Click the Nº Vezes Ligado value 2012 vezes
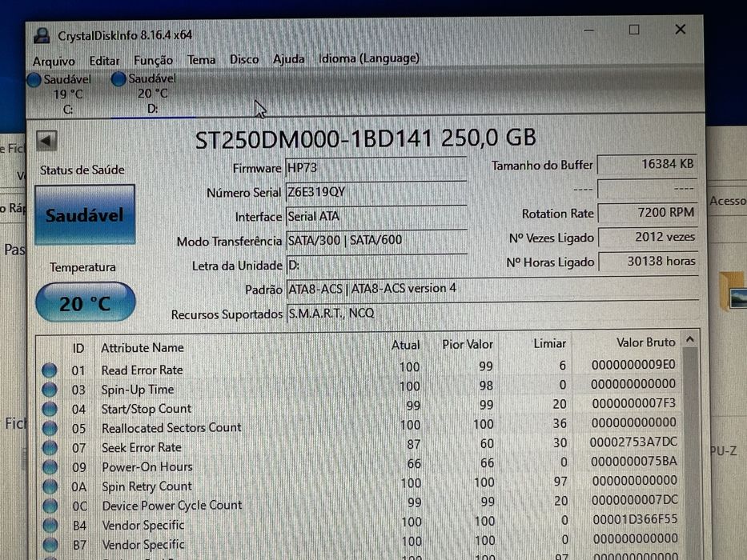 (x=648, y=237)
